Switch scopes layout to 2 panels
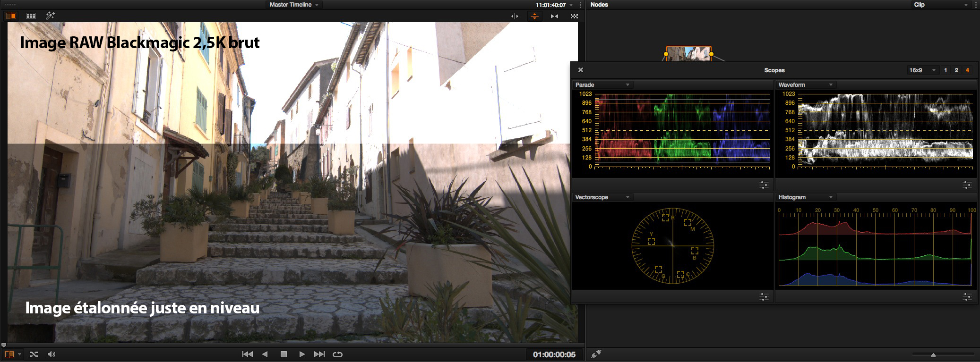This screenshot has height=362, width=980. coord(956,70)
